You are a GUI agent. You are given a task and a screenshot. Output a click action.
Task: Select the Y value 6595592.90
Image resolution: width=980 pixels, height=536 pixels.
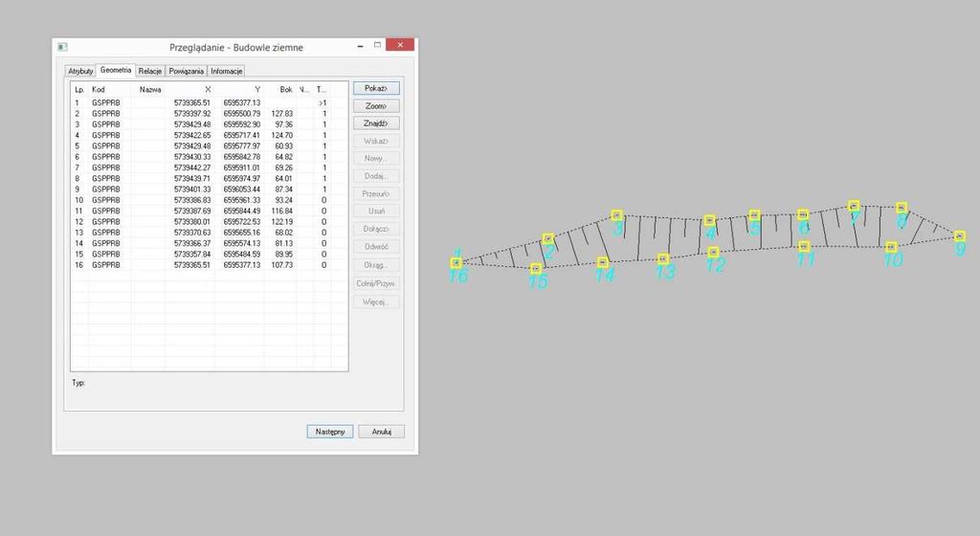(242, 124)
